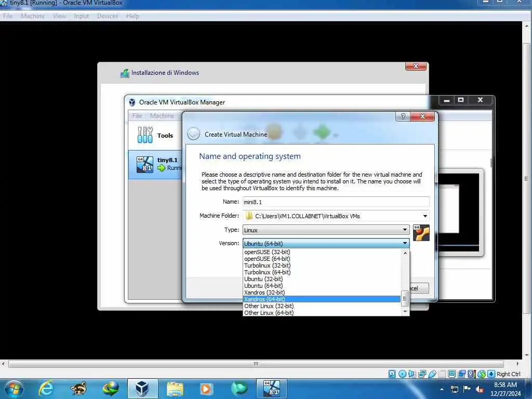Click the tiny8.1 preview thumbnail

coord(459,212)
